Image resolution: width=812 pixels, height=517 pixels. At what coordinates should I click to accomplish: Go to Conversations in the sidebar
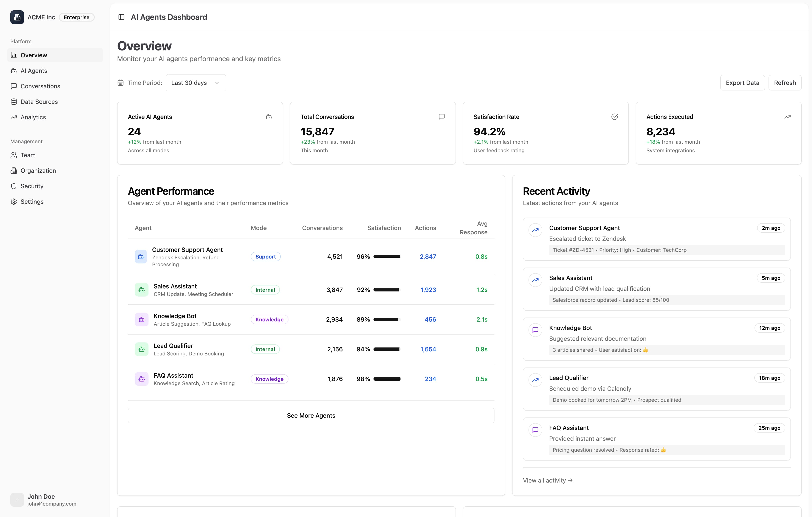click(55, 86)
